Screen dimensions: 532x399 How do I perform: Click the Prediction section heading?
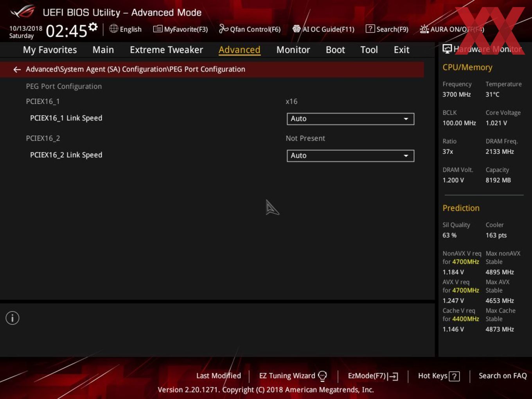pyautogui.click(x=461, y=208)
